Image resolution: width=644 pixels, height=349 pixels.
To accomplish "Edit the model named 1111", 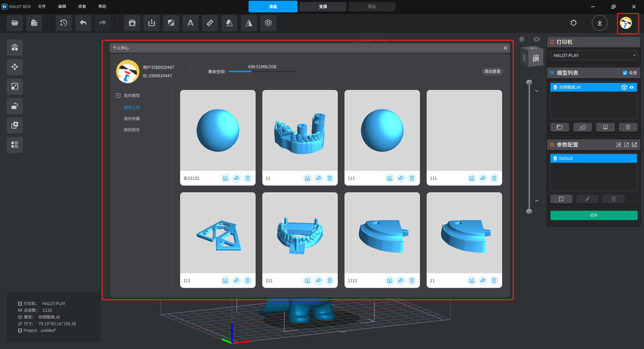I will point(390,281).
